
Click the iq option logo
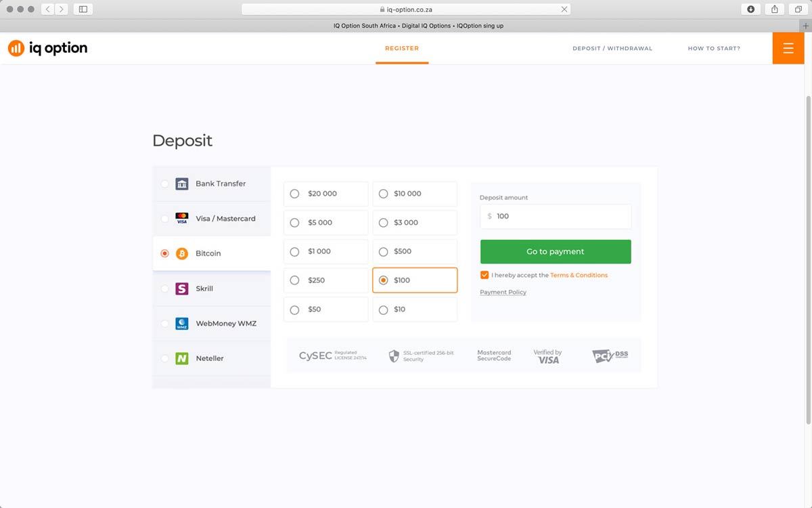(47, 48)
